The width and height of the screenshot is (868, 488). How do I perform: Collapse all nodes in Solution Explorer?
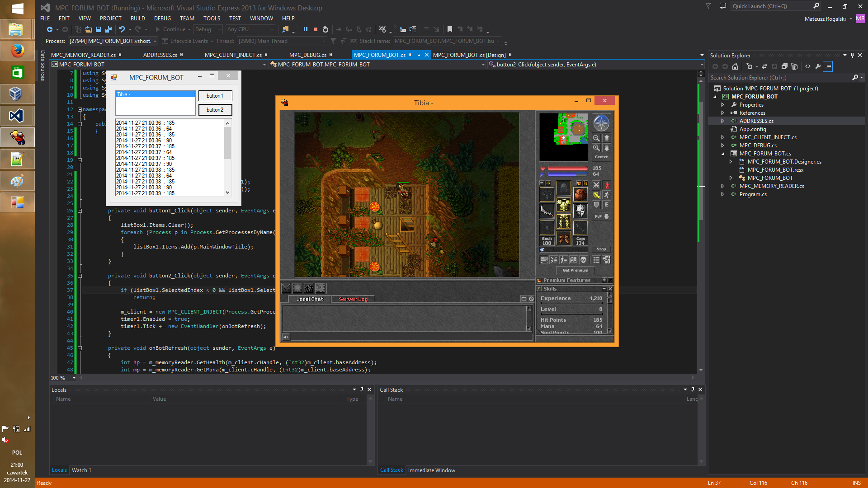pos(784,66)
